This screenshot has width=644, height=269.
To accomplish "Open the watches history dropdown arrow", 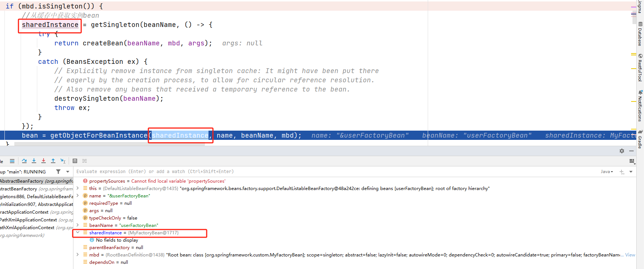I will coord(631,172).
